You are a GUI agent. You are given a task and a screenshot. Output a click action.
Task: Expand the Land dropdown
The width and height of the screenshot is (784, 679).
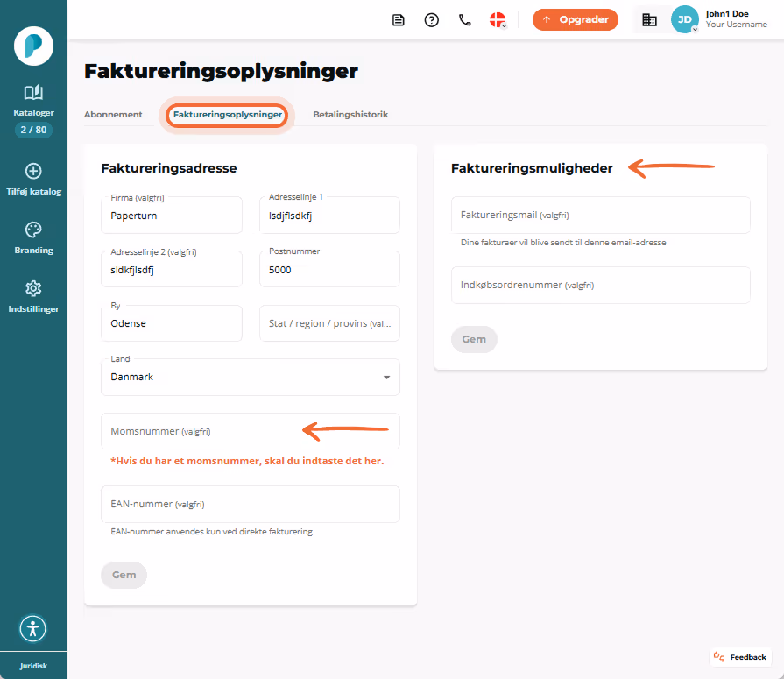tap(251, 377)
